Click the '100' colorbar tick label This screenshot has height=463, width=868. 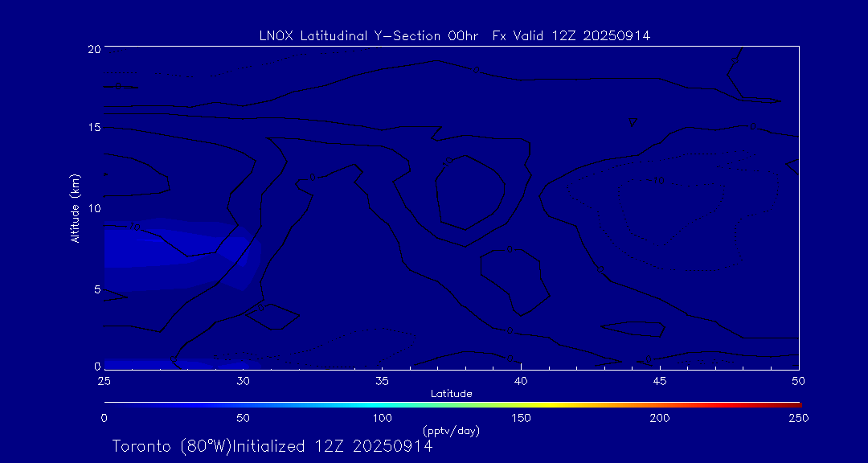382,418
